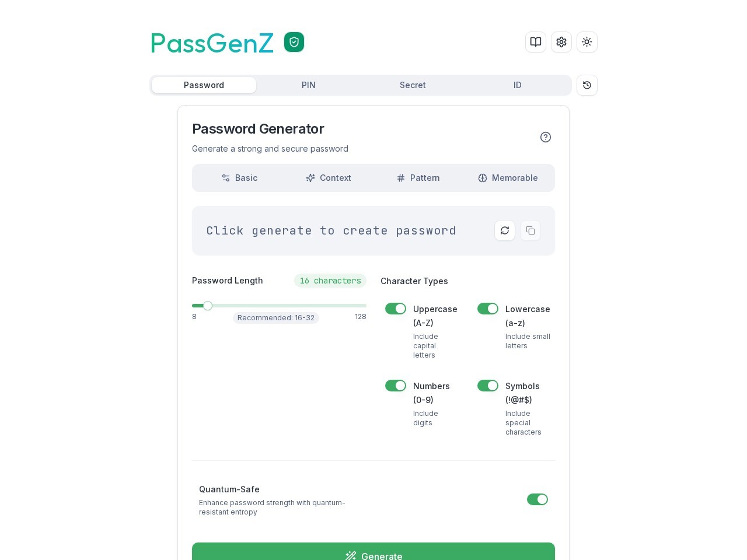Select the ID tab
The image size is (747, 560).
[x=518, y=85]
